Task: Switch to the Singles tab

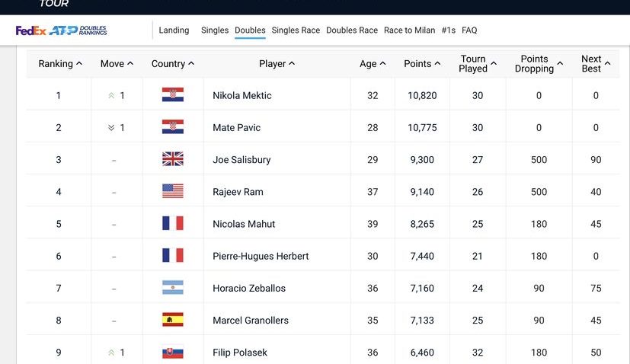Action: coord(215,30)
